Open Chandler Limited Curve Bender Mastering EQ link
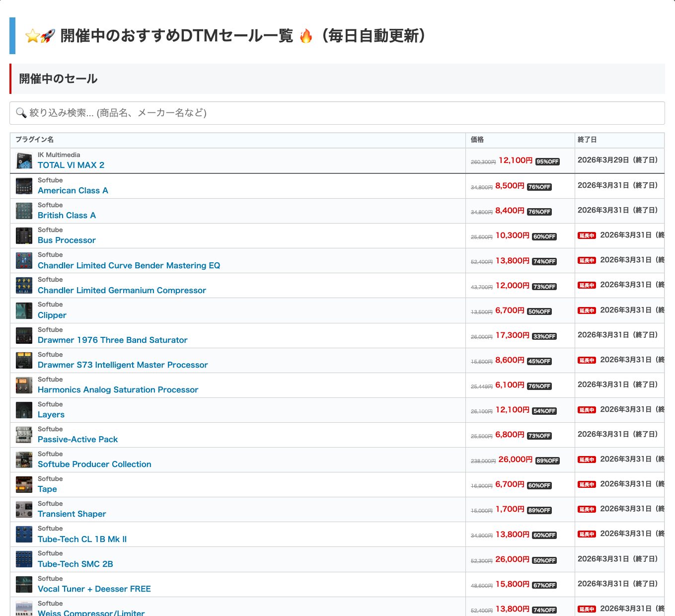 click(129, 266)
